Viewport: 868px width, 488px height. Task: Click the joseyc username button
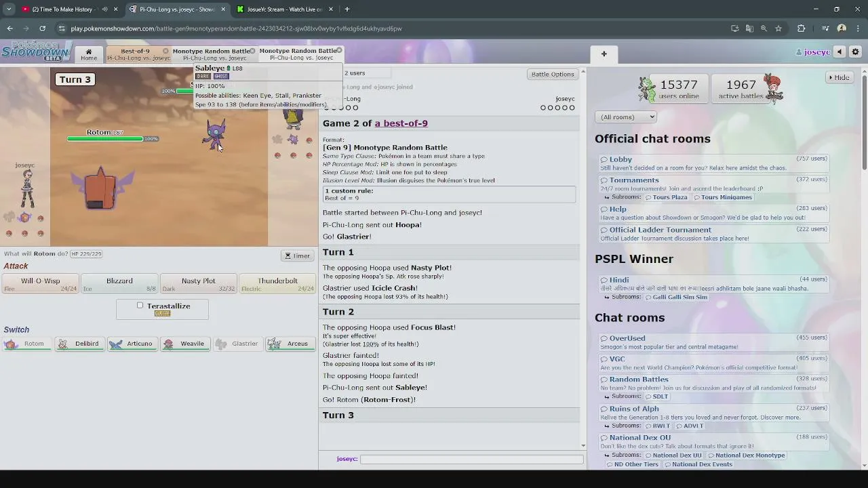(812, 52)
